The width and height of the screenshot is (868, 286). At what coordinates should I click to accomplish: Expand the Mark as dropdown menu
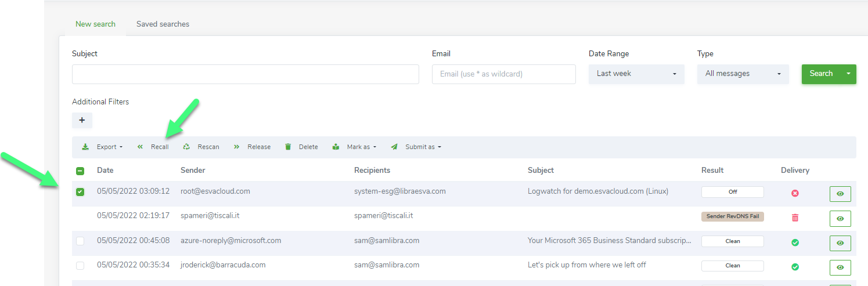[362, 147]
